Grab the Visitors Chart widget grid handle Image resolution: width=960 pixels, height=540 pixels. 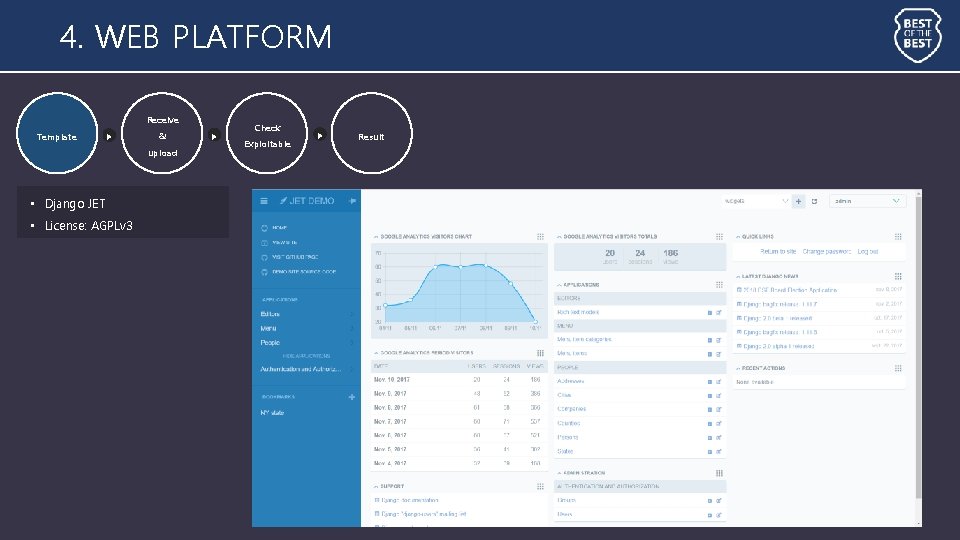(540, 236)
